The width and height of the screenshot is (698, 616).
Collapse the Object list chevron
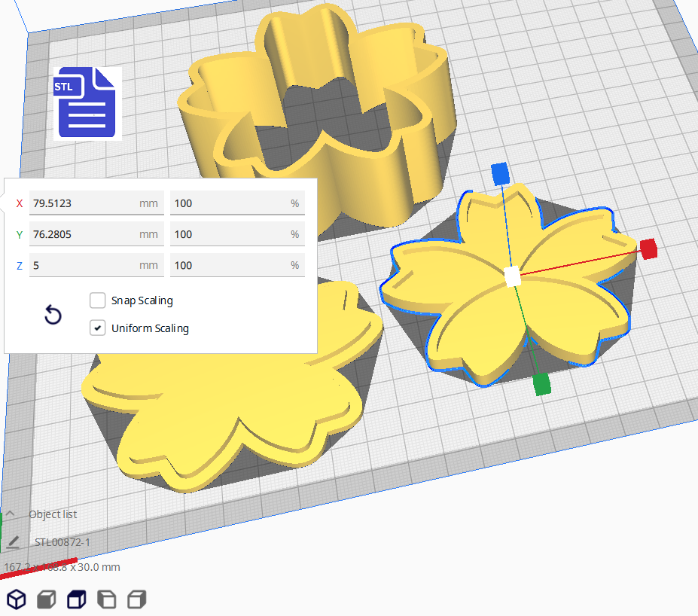(11, 514)
